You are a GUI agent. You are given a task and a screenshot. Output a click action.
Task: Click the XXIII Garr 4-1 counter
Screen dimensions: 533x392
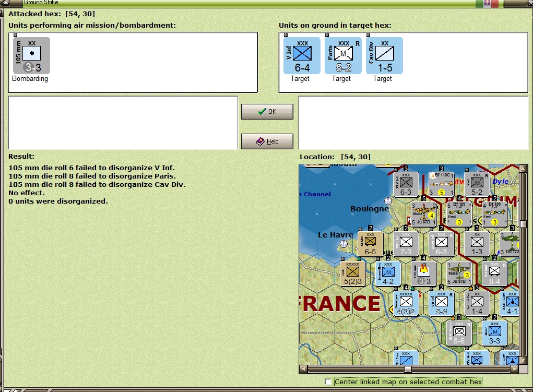510,304
